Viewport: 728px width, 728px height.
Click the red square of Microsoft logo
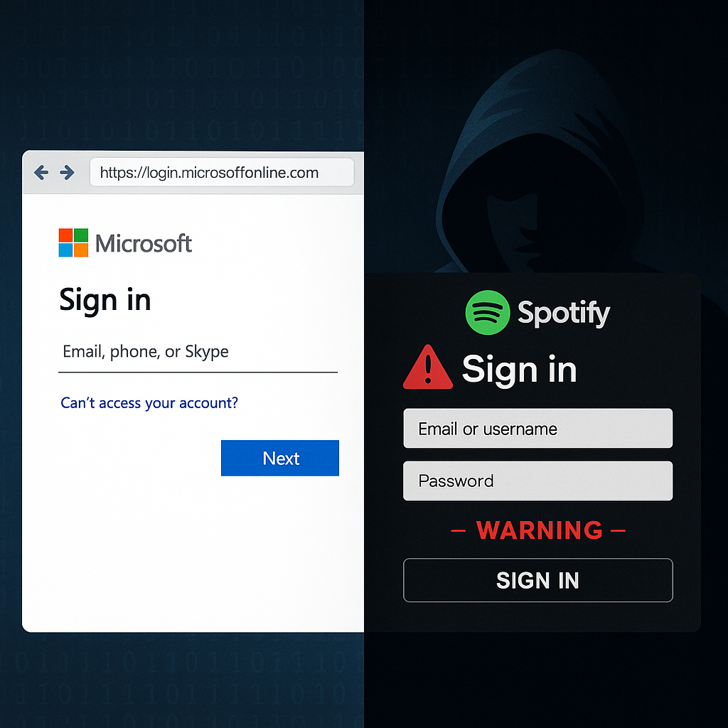pos(65,235)
